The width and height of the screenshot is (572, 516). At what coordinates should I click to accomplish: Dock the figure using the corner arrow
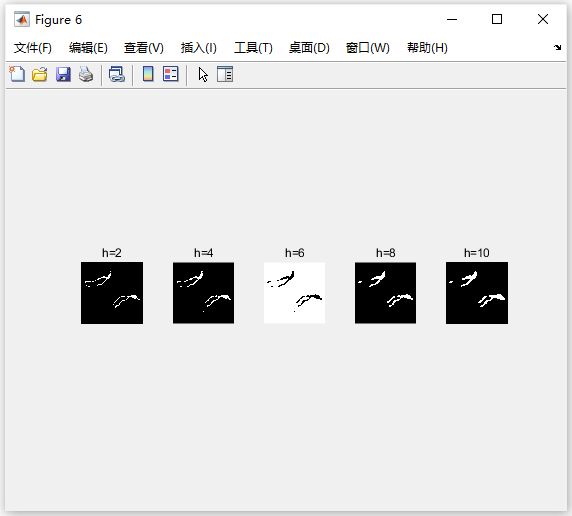(x=557, y=47)
